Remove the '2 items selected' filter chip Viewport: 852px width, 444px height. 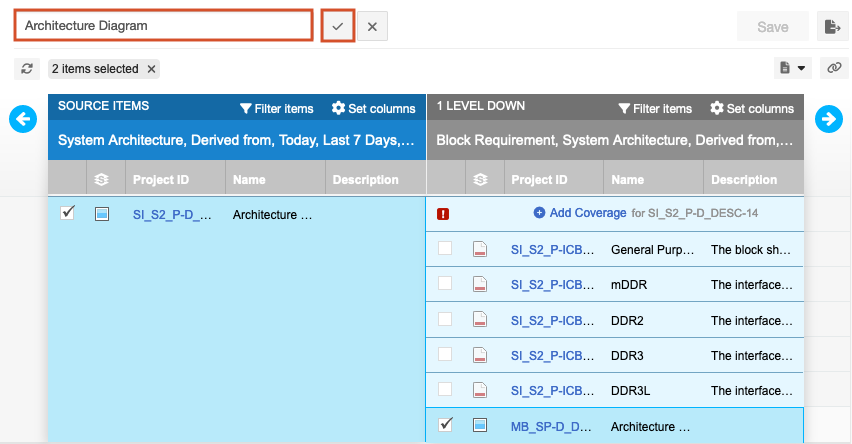click(x=151, y=69)
